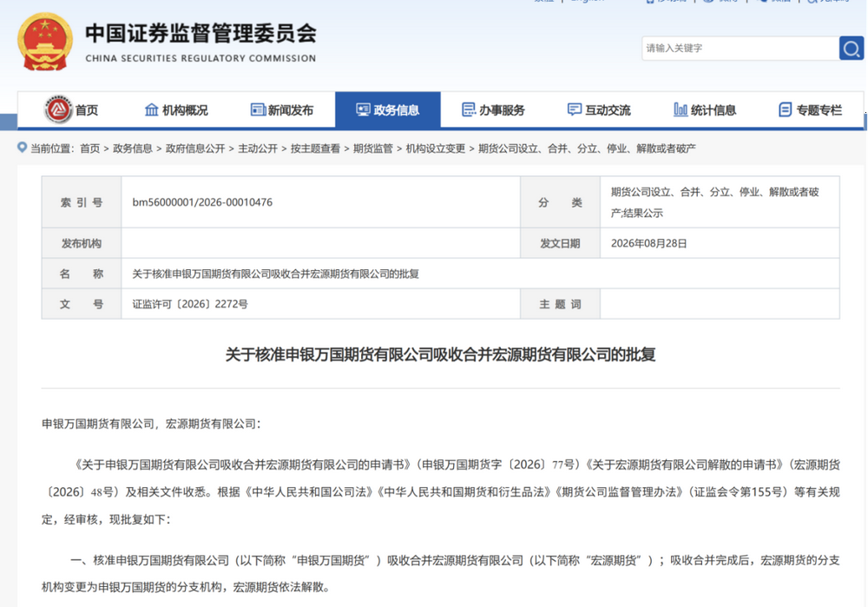
Task: Go to 首页 in the breadcrumb
Action: pos(89,148)
